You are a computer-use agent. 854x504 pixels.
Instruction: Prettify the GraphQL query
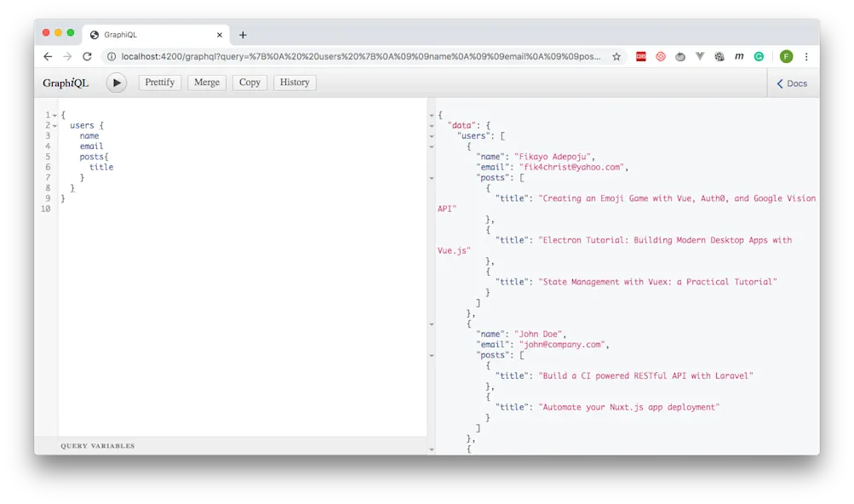point(159,83)
